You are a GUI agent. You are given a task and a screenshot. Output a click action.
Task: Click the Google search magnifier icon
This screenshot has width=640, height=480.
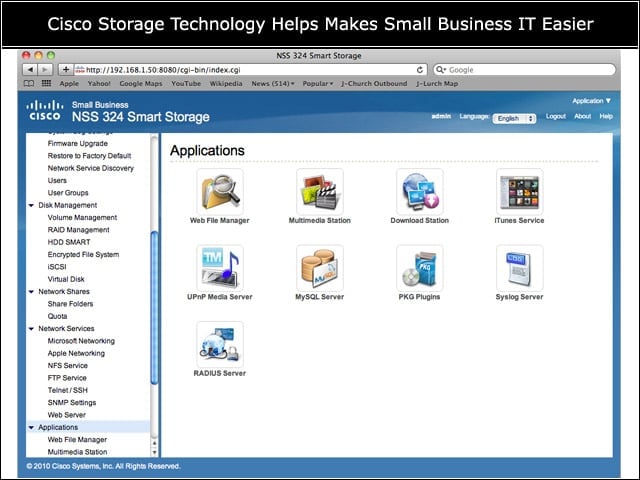[x=441, y=70]
